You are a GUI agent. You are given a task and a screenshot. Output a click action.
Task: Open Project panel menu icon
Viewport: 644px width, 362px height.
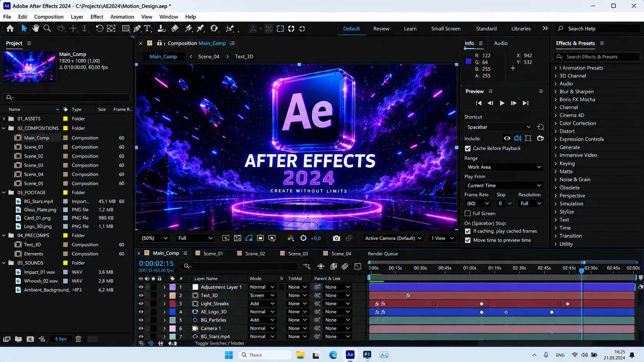point(29,43)
